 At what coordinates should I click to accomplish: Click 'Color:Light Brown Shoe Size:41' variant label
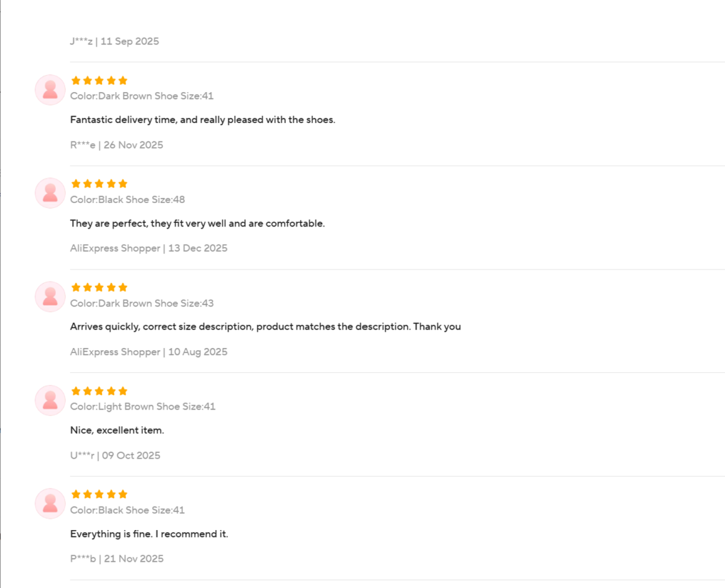tap(142, 407)
